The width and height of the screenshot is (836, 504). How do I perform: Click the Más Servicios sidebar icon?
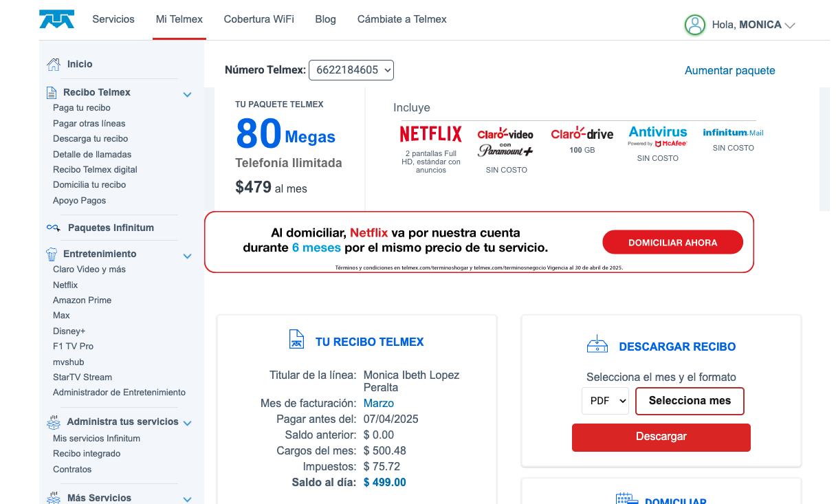tap(53, 498)
